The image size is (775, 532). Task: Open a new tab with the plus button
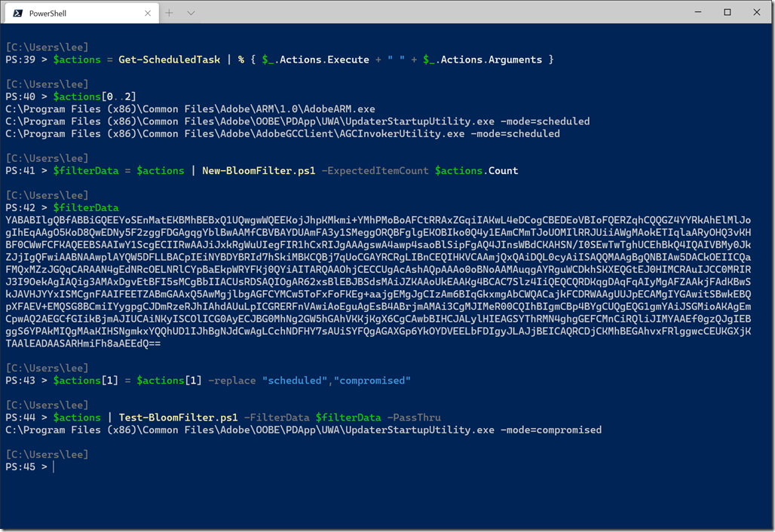[x=169, y=13]
